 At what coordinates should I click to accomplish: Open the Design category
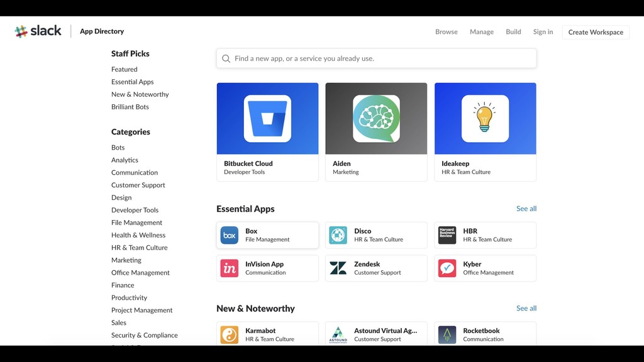(x=121, y=197)
